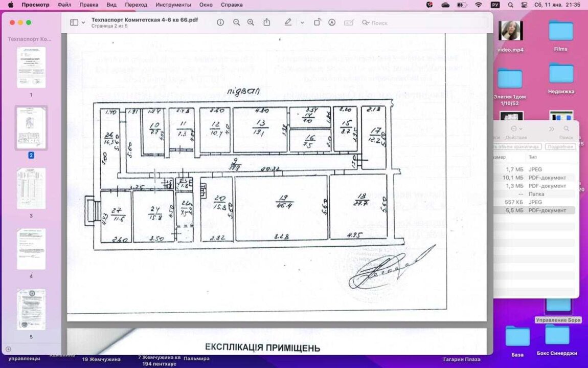
Task: Show the Markup toolbar
Action: [332, 23]
